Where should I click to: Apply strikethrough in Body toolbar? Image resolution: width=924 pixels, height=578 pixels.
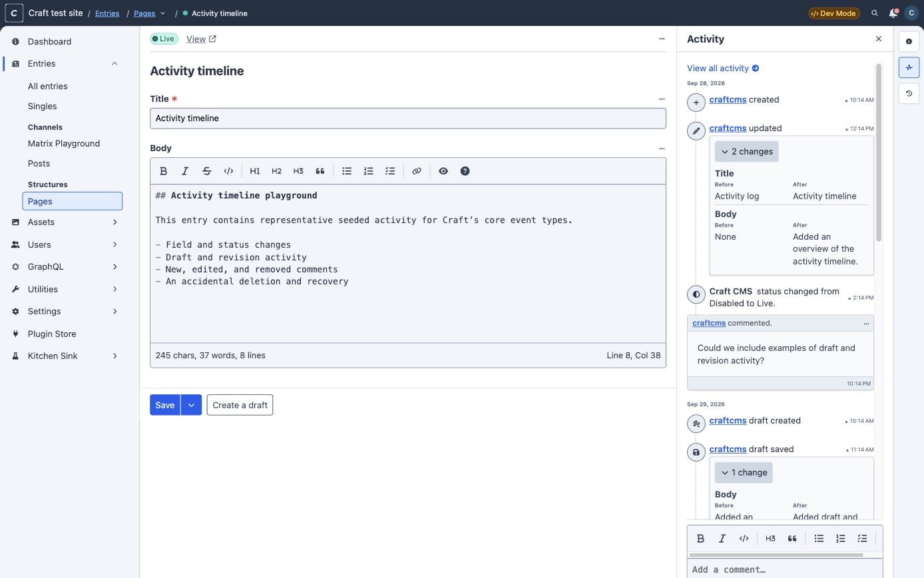(x=207, y=171)
